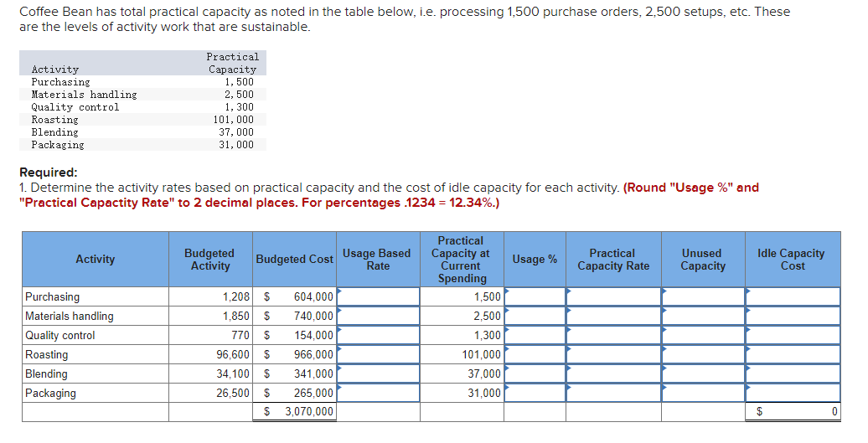Click the Idle Capacity Cost total cell
The width and height of the screenshot is (868, 443).
click(x=793, y=412)
